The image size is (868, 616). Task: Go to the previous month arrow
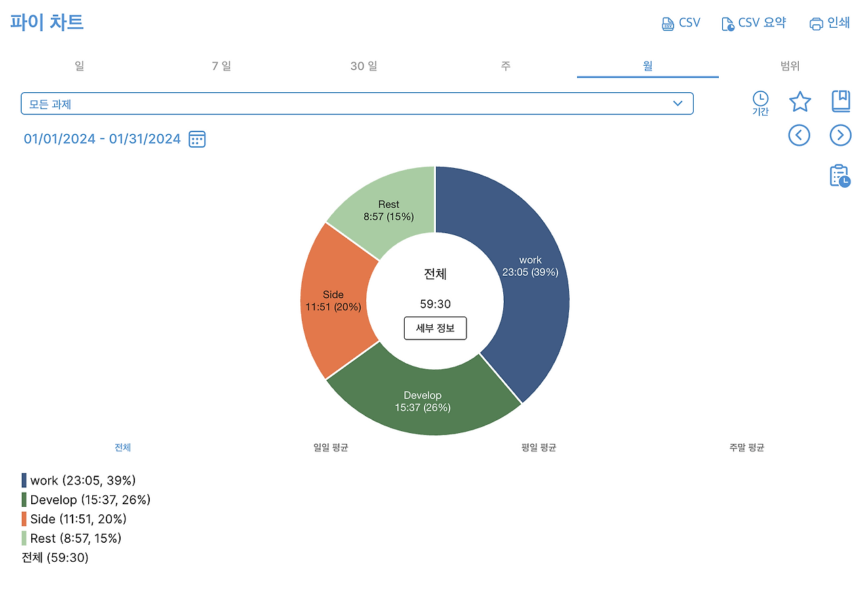(x=800, y=135)
